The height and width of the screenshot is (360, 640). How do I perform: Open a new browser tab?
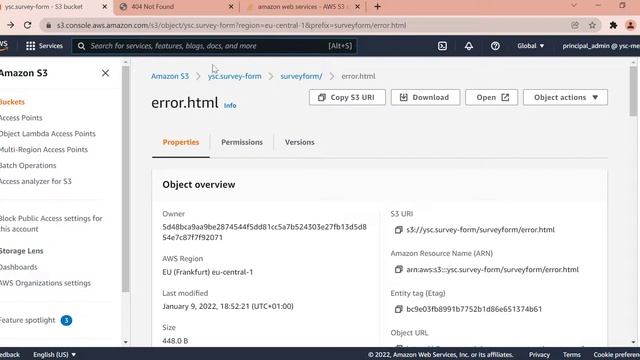point(378,7)
